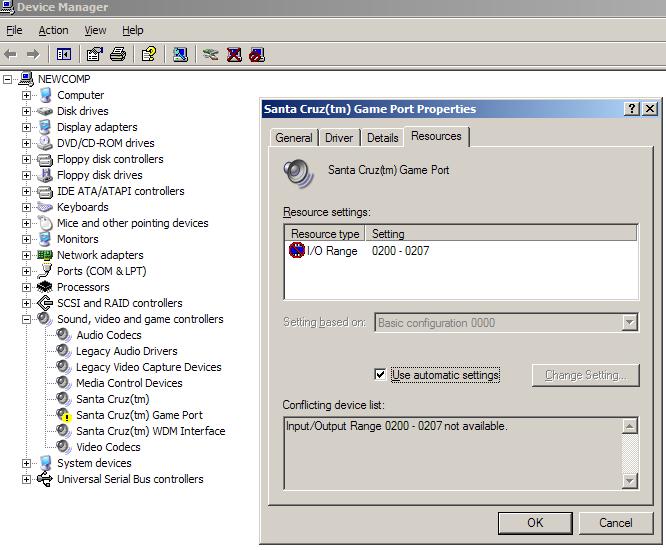The width and height of the screenshot is (666, 550).
Task: Collapse the NEWCOMP root node
Action: coord(7,79)
